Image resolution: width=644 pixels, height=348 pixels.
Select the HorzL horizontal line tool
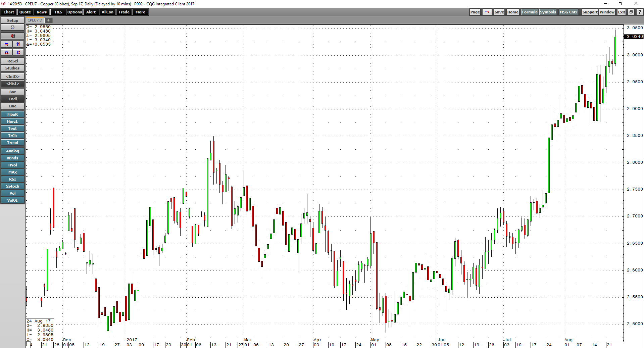[x=12, y=121]
